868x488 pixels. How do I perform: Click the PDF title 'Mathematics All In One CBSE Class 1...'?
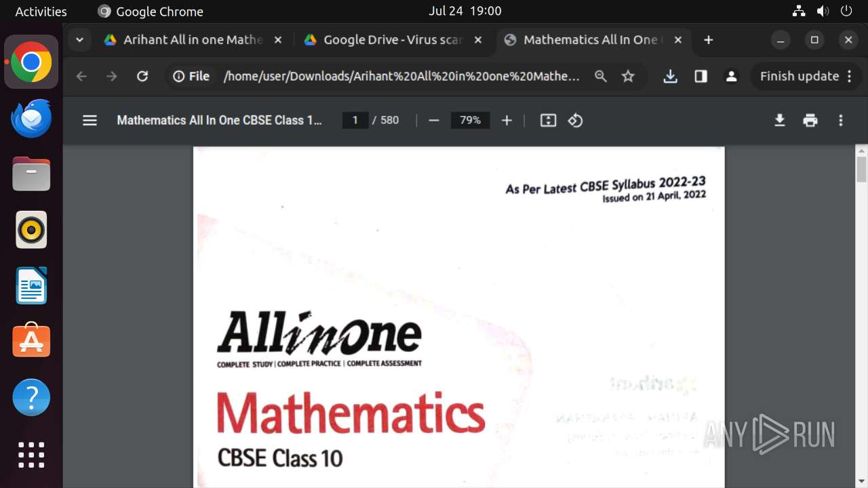click(x=219, y=121)
